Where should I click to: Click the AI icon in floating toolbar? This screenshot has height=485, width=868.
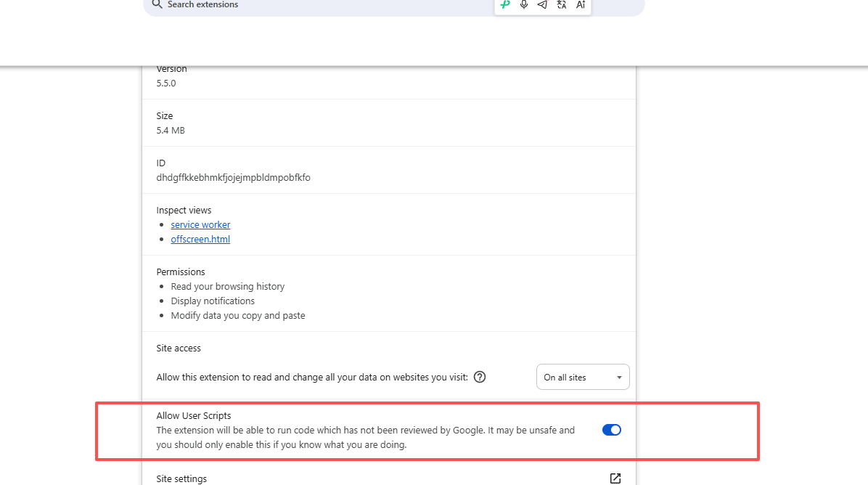tap(580, 4)
